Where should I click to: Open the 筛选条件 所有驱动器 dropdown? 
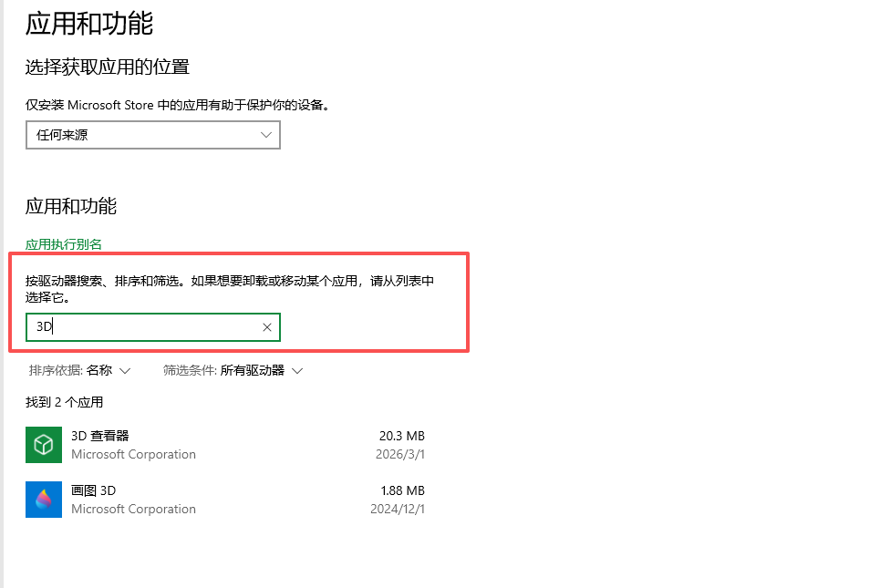[233, 370]
